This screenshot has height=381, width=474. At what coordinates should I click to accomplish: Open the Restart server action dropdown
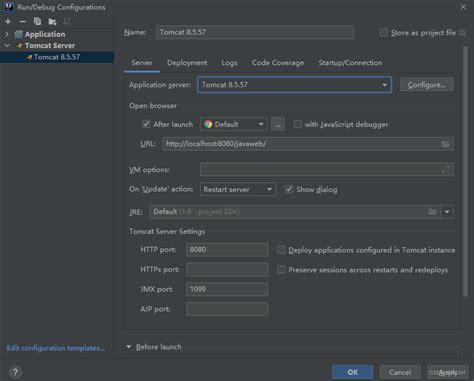(x=238, y=189)
